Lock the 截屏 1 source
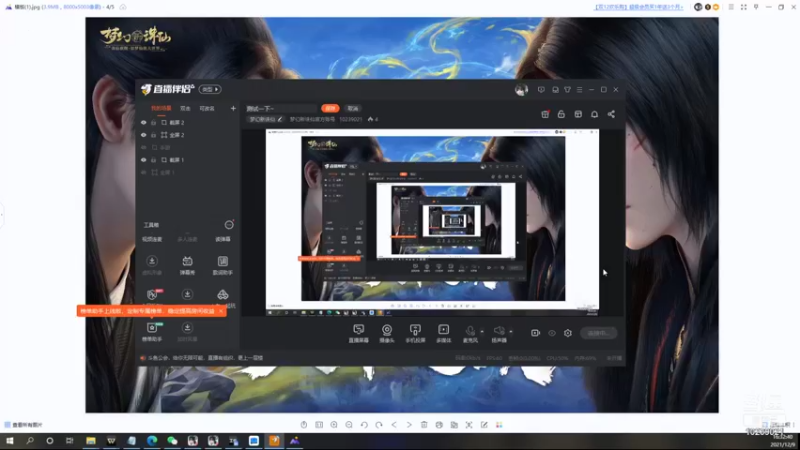Viewport: 800px width, 450px height. (x=153, y=160)
